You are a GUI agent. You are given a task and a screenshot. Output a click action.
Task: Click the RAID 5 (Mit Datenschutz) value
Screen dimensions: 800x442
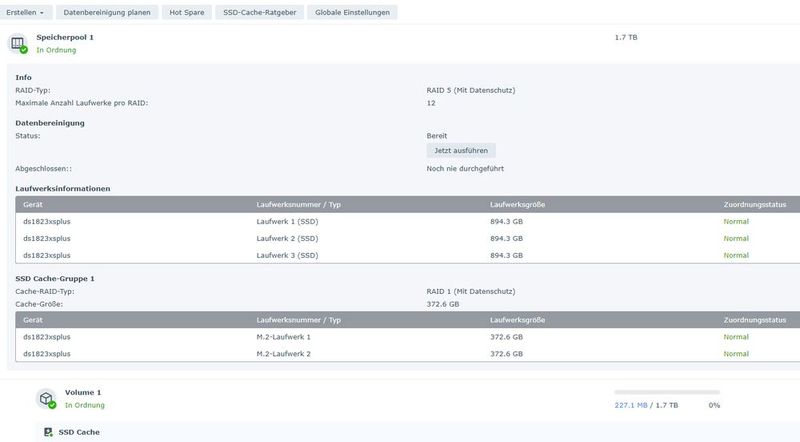(471, 90)
